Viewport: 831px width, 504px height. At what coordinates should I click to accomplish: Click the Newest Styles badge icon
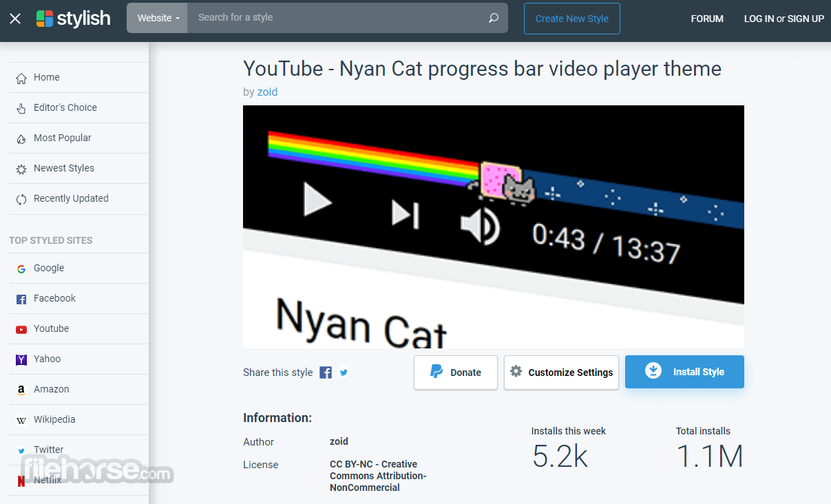coord(21,169)
